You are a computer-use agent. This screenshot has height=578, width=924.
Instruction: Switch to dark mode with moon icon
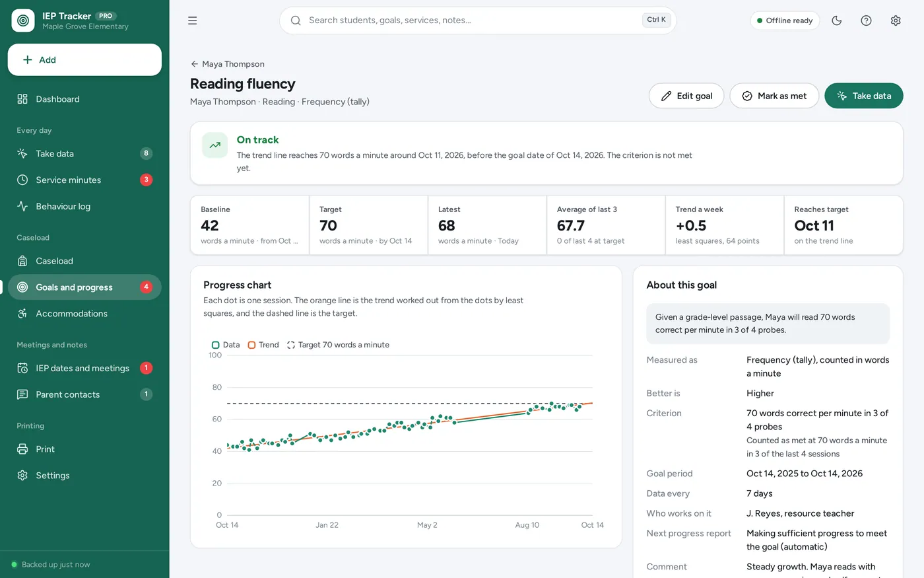[x=837, y=20]
